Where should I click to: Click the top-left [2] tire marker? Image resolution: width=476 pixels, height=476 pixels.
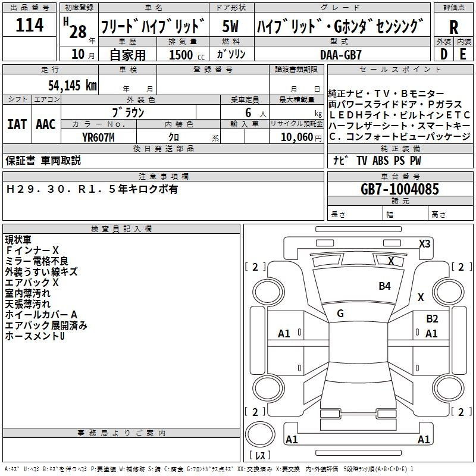point(255,267)
